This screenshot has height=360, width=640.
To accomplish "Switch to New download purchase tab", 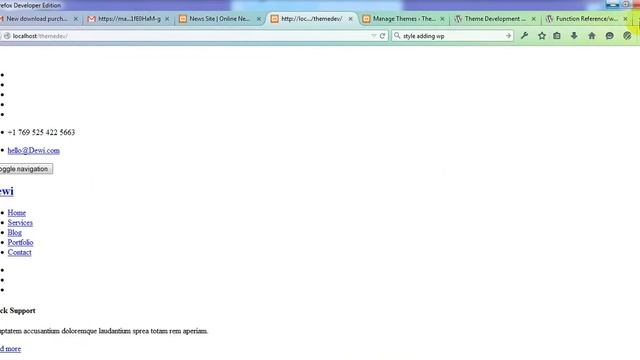I will coord(37,19).
